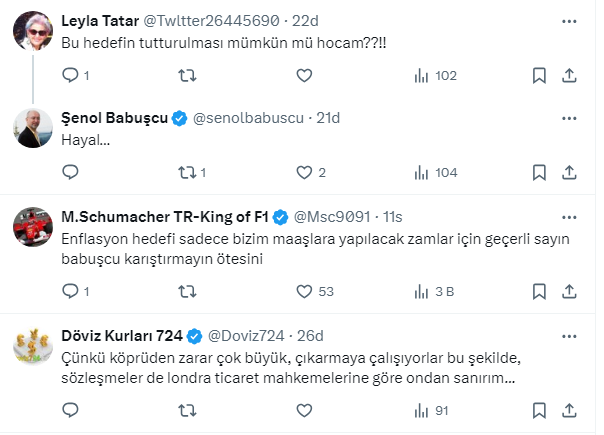Reply to Leyla Tatar's tweet
604x435 pixels.
[70, 75]
